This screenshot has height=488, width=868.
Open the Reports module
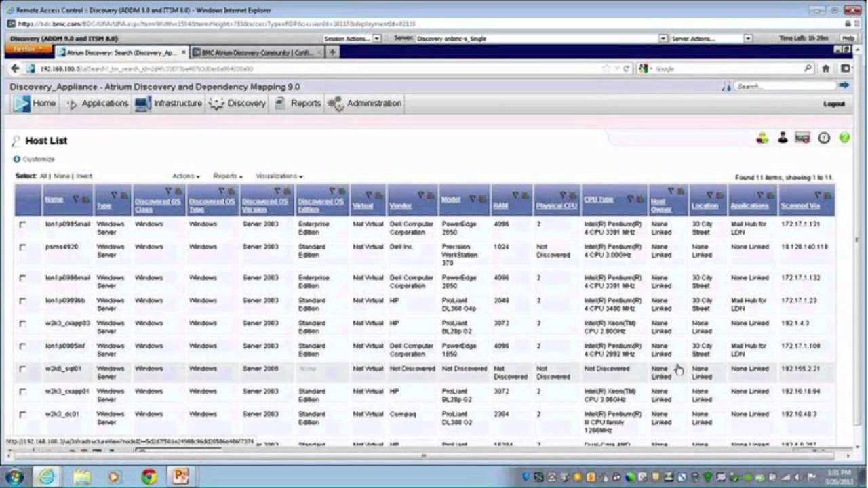tap(297, 103)
